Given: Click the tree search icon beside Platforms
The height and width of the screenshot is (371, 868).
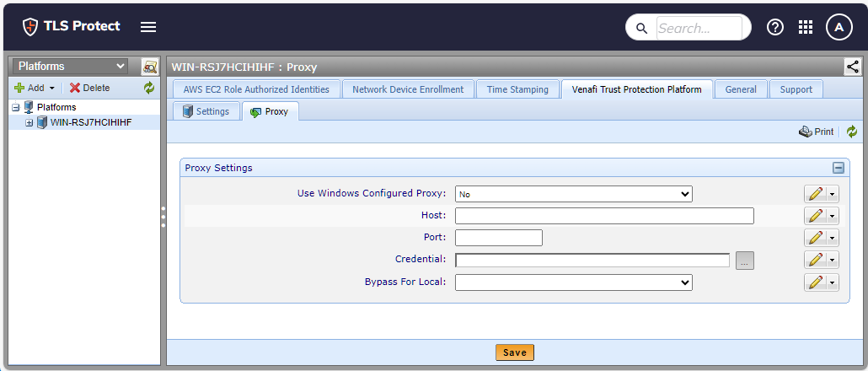Looking at the screenshot, I should tap(150, 67).
